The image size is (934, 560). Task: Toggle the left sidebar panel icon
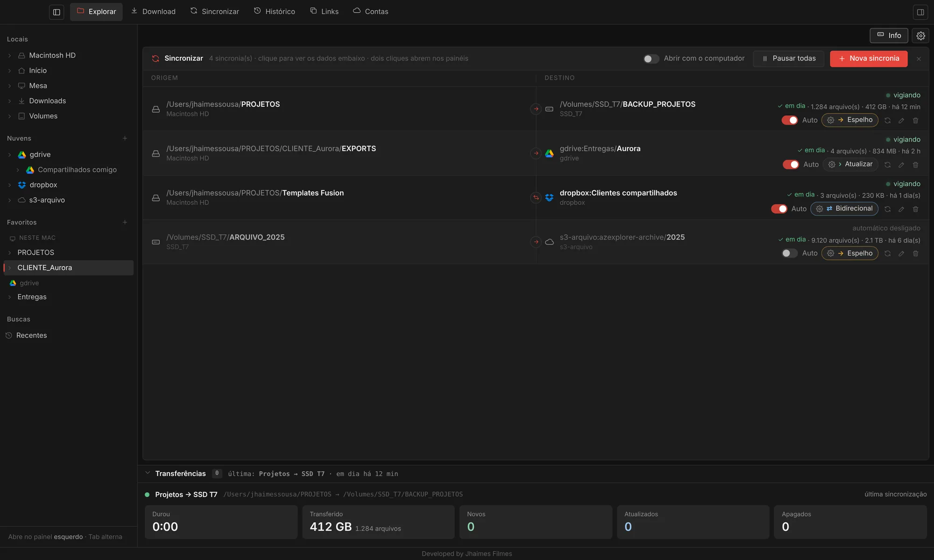click(57, 12)
